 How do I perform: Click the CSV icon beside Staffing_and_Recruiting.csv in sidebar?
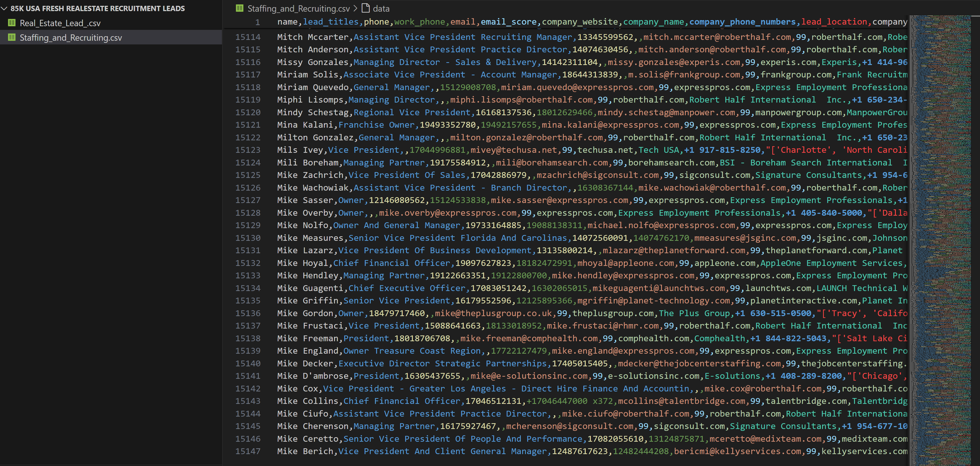point(12,37)
